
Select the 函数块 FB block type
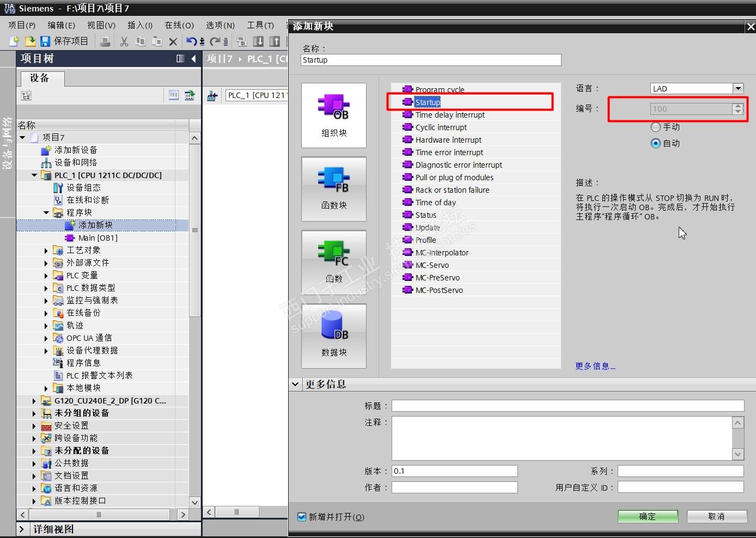click(334, 189)
